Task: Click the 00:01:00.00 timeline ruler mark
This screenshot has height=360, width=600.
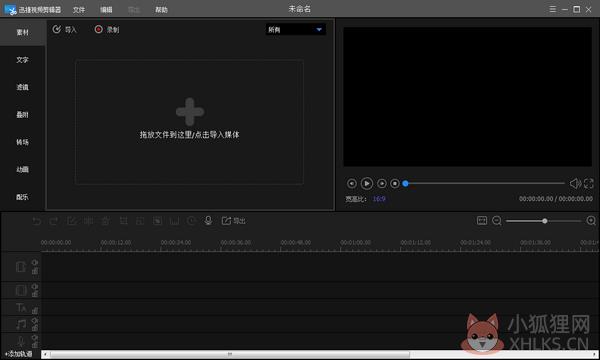Action: (355, 243)
